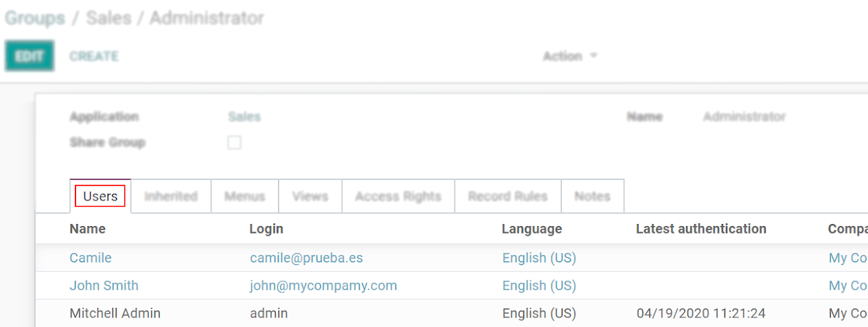Image resolution: width=868 pixels, height=327 pixels.
Task: Sort by the Latest authentication column
Action: click(x=701, y=229)
